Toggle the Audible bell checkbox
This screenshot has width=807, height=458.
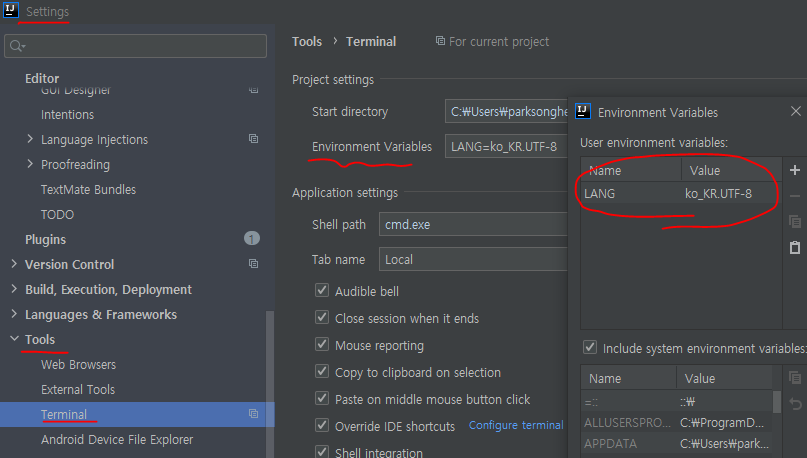pyautogui.click(x=322, y=290)
